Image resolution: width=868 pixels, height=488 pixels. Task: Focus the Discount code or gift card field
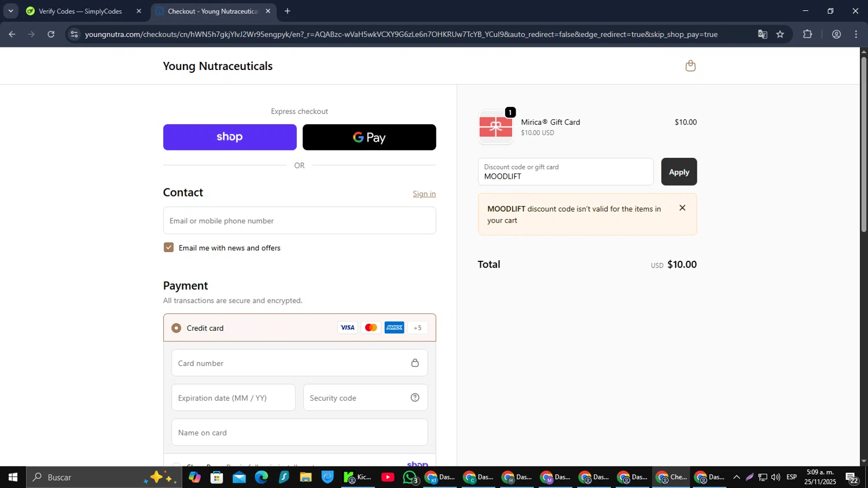tap(565, 172)
